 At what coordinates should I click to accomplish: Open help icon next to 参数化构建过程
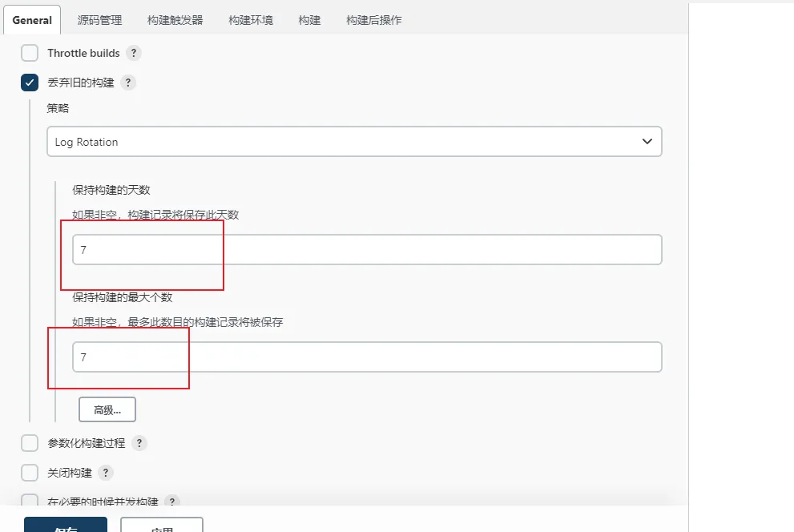click(139, 443)
